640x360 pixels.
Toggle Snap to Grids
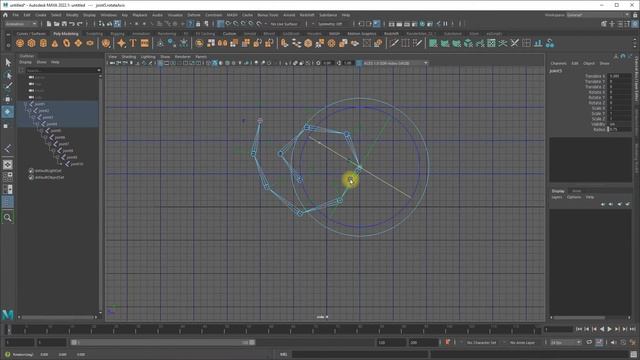(x=220, y=24)
